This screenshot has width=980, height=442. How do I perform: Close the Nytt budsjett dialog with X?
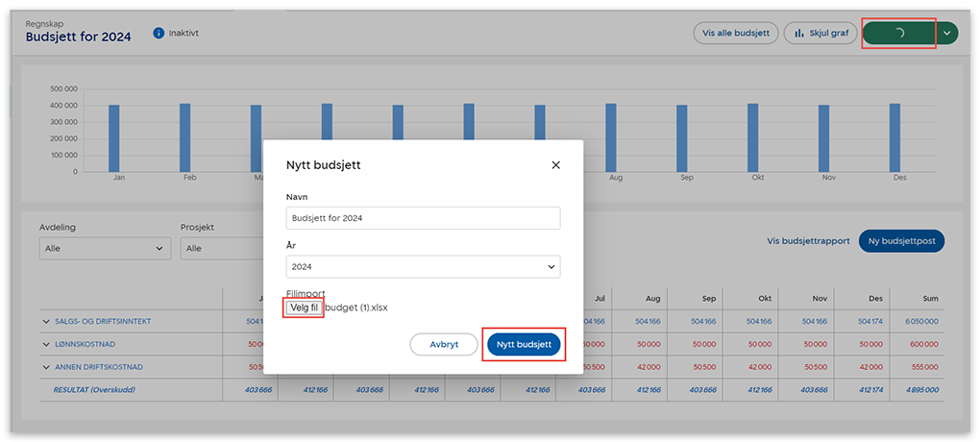(555, 165)
